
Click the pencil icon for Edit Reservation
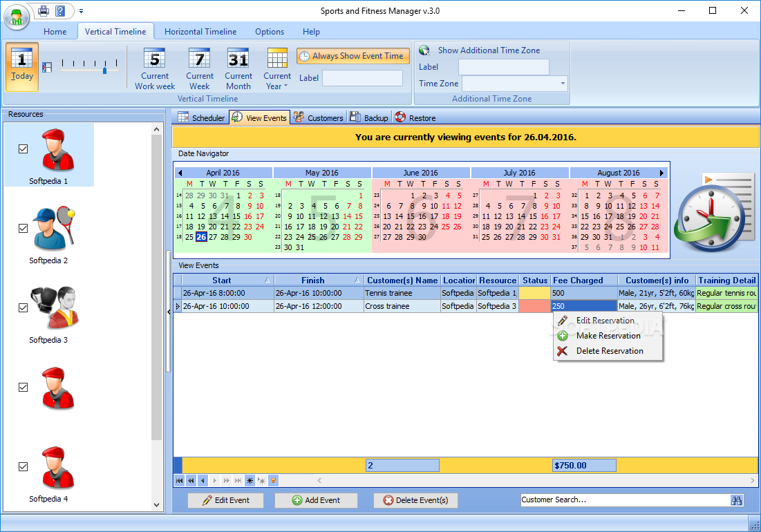pos(563,321)
